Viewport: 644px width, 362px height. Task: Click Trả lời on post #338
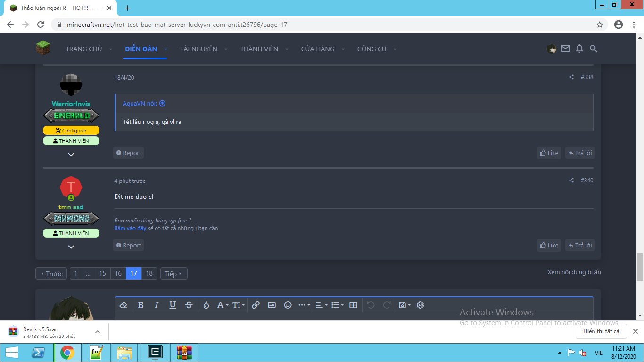tap(580, 153)
